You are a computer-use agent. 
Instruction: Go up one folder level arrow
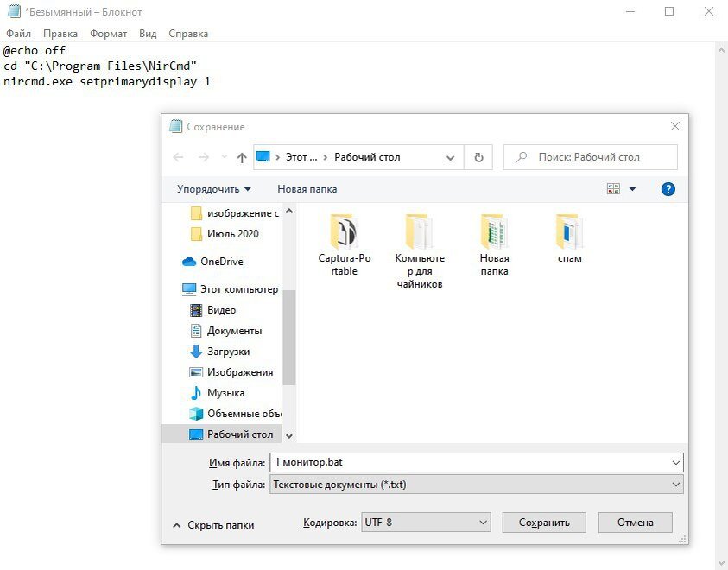pyautogui.click(x=242, y=157)
